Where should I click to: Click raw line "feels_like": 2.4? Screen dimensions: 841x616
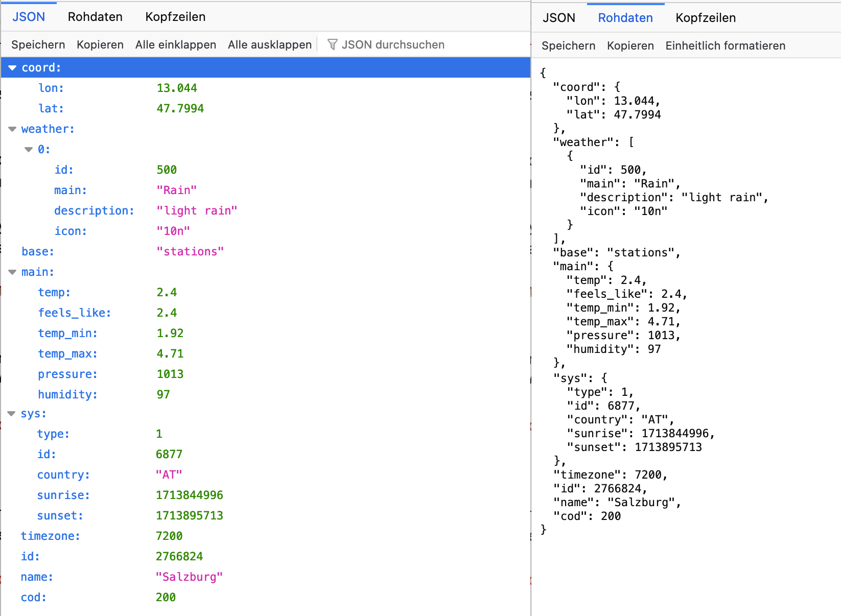pyautogui.click(x=627, y=294)
